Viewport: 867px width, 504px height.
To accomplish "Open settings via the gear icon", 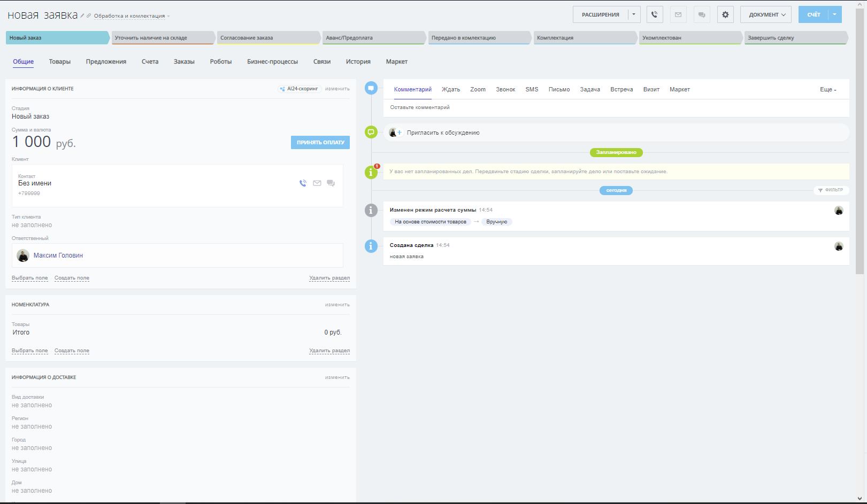I will [x=725, y=14].
